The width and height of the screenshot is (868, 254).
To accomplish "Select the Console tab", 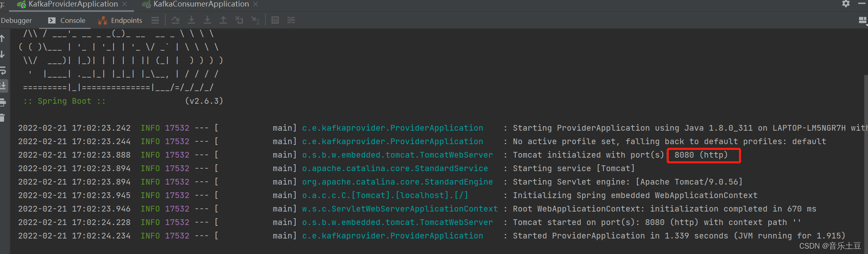I will pyautogui.click(x=67, y=20).
